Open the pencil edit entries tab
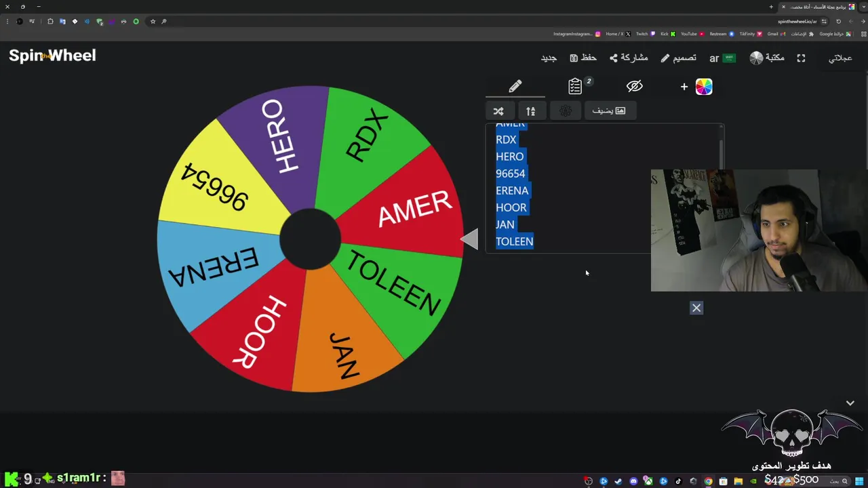Viewport: 868px width, 488px height. pos(515,86)
